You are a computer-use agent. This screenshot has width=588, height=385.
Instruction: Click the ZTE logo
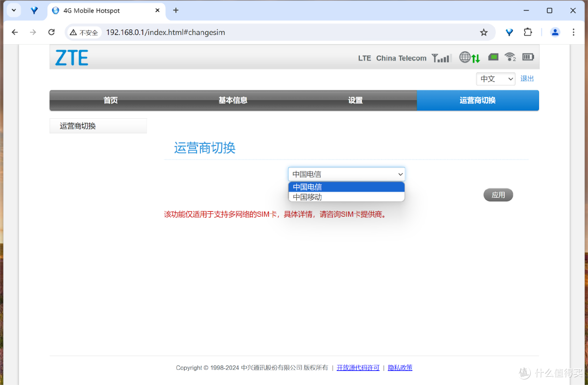tap(72, 58)
